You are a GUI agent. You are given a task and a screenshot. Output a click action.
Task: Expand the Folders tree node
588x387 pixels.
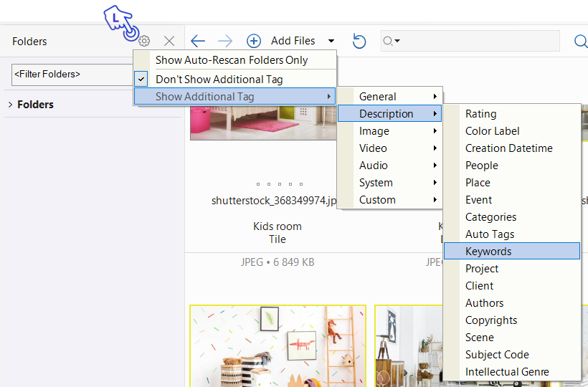tap(10, 105)
